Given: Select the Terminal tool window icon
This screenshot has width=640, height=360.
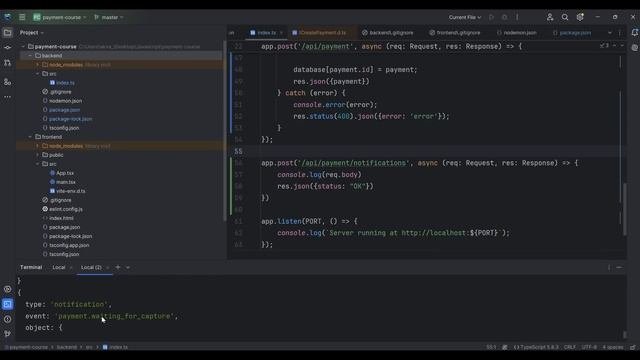Looking at the screenshot, I should (x=7, y=304).
